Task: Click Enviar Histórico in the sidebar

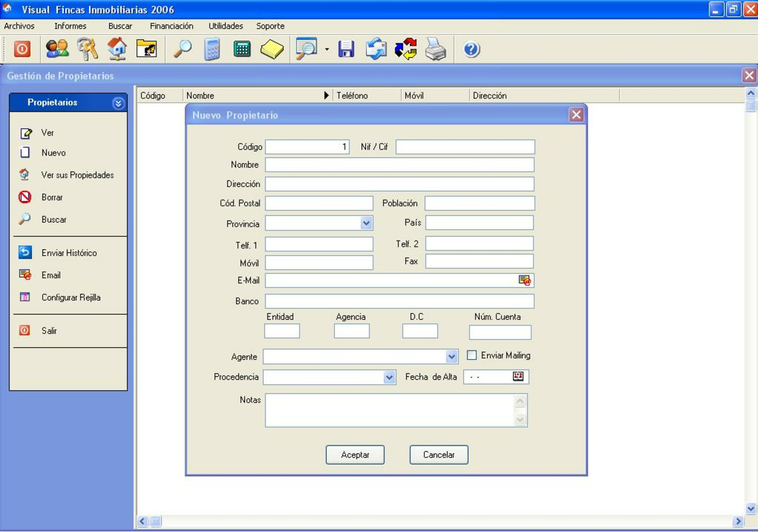Action: (69, 253)
